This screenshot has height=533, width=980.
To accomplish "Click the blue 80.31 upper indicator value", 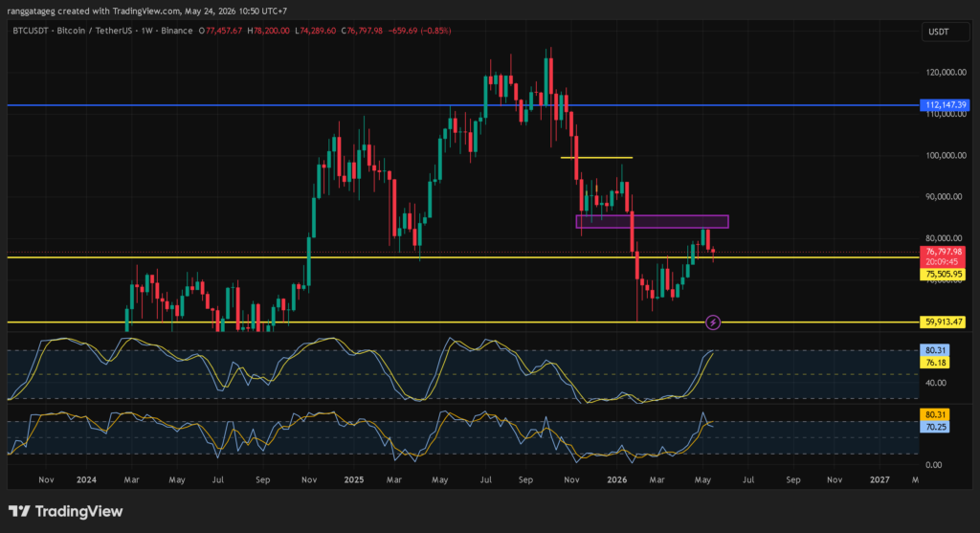I will [935, 350].
